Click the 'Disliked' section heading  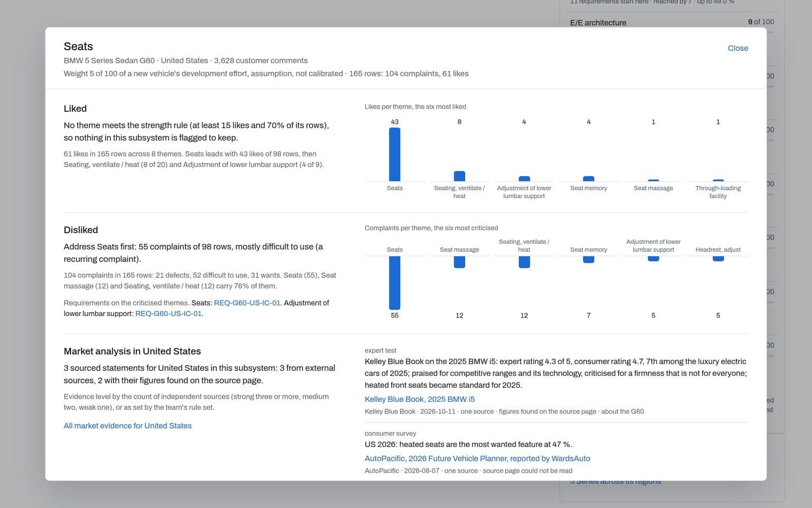pos(81,230)
